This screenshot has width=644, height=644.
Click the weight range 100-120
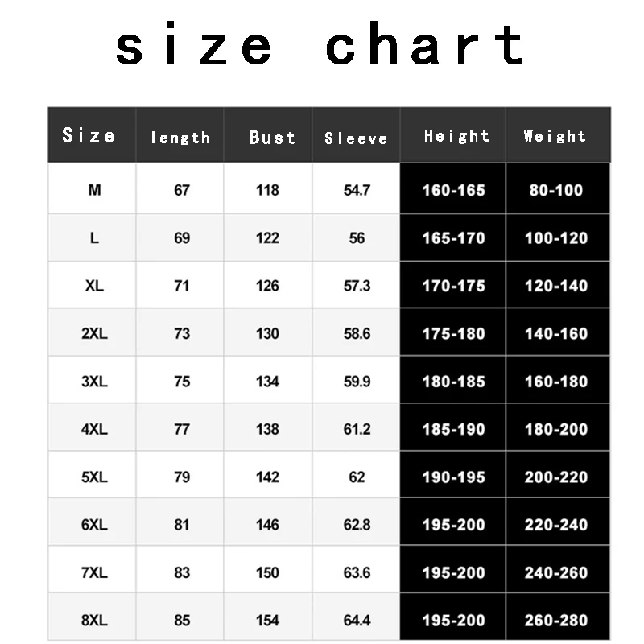pos(555,238)
